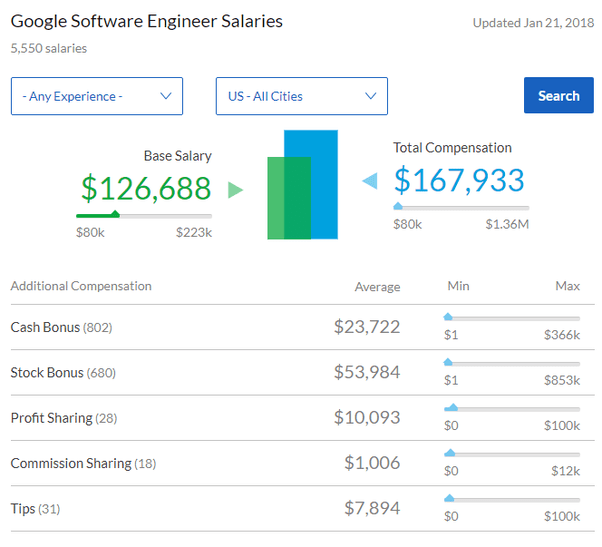Click the Base Salary range slider
The height and width of the screenshot is (547, 602).
pos(144,214)
